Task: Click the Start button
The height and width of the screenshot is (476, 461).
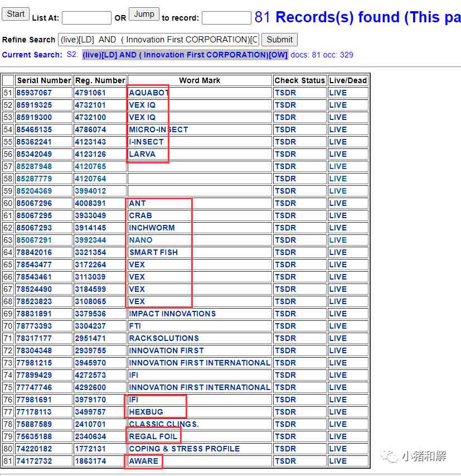Action: (x=16, y=15)
